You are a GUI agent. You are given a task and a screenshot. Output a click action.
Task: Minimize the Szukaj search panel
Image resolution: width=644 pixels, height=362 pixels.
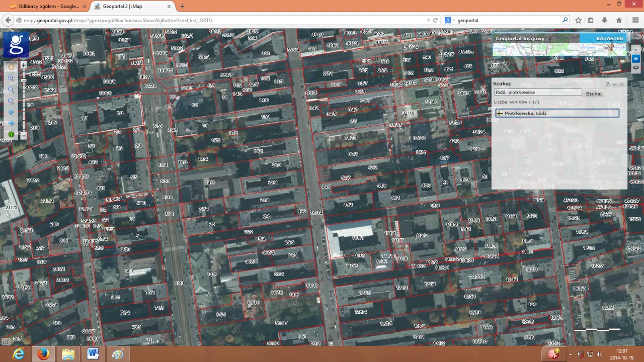click(615, 84)
